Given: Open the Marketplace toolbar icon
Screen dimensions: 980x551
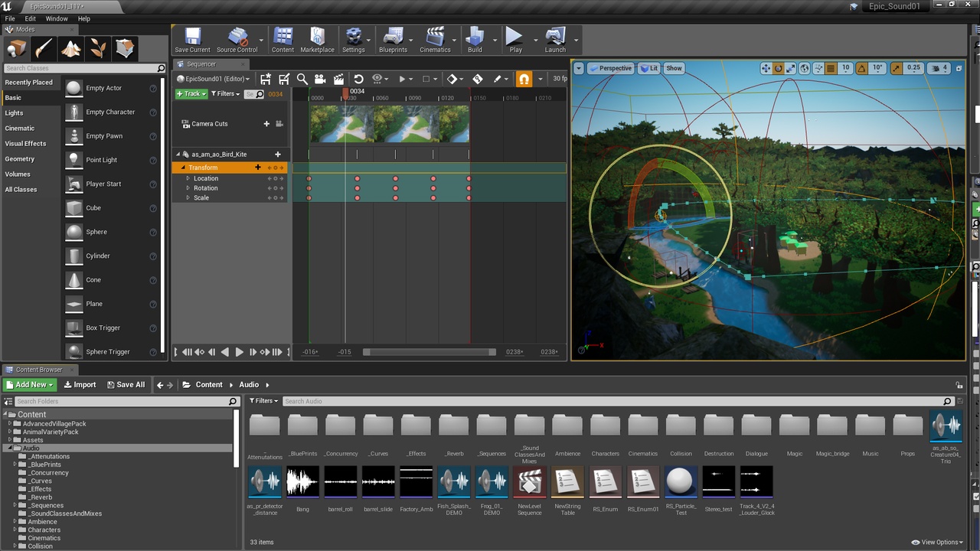Looking at the screenshot, I should click(x=317, y=40).
